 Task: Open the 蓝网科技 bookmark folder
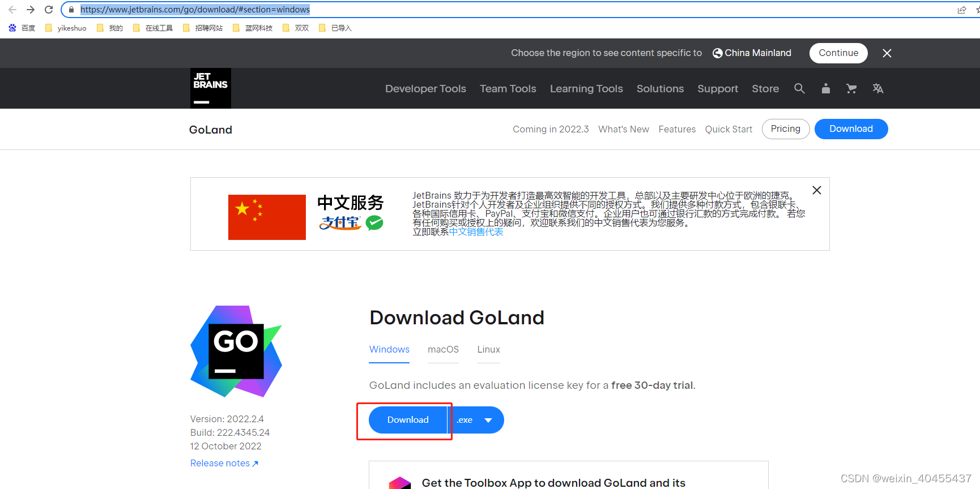point(253,28)
